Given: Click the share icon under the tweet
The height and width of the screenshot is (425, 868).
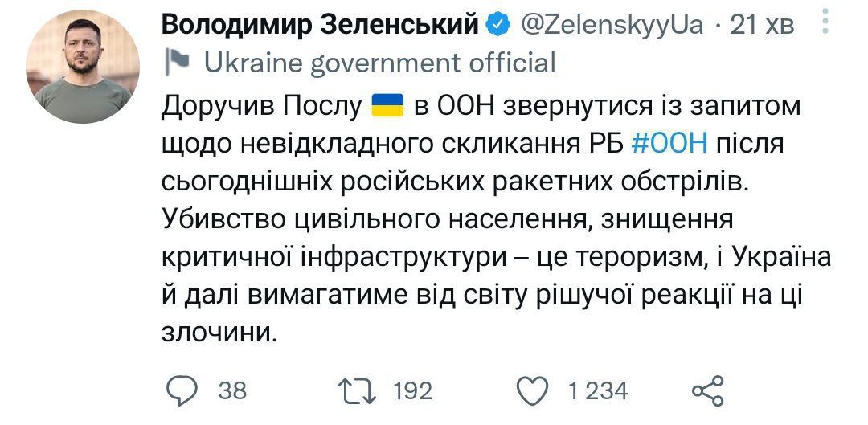Looking at the screenshot, I should pos(708,391).
